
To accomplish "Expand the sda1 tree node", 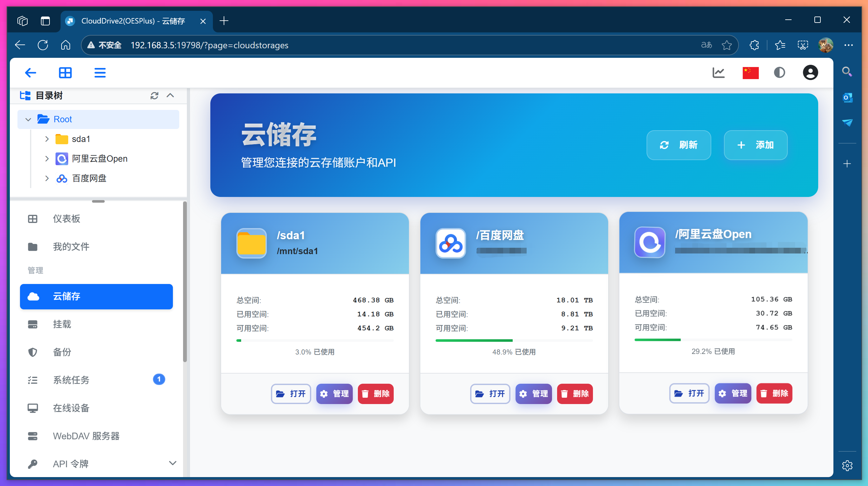I will pyautogui.click(x=47, y=138).
